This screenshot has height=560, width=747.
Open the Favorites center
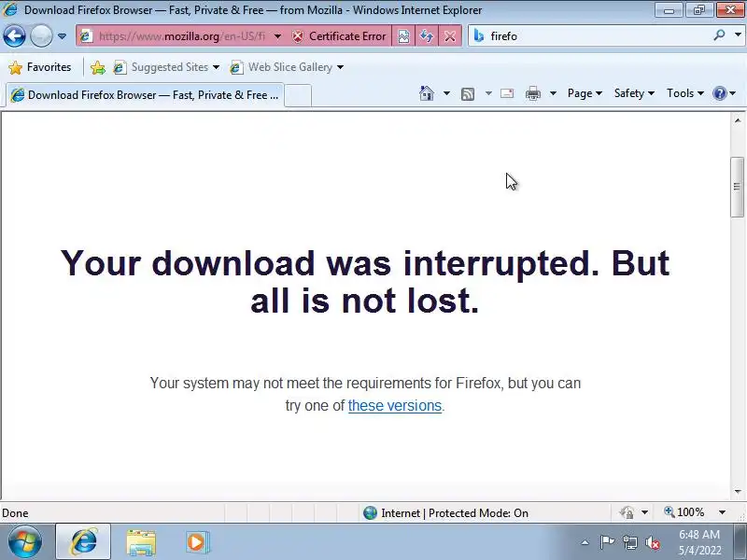point(40,67)
